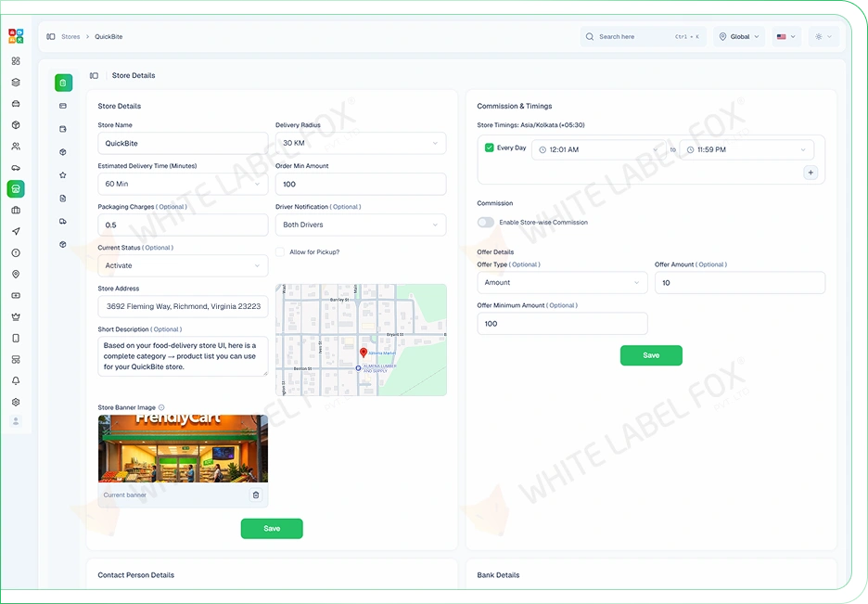Open the settings gear icon in sidebar
The width and height of the screenshot is (868, 604).
tap(16, 402)
